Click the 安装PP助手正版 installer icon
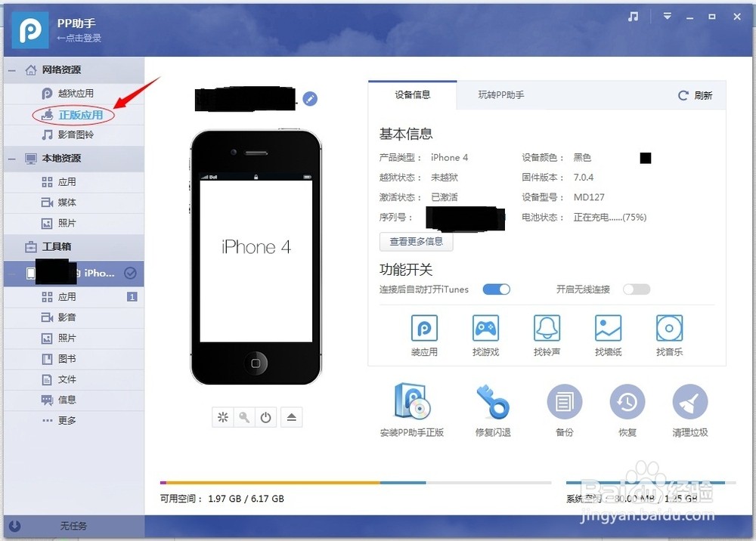Viewport: 756px width, 541px height. point(412,401)
